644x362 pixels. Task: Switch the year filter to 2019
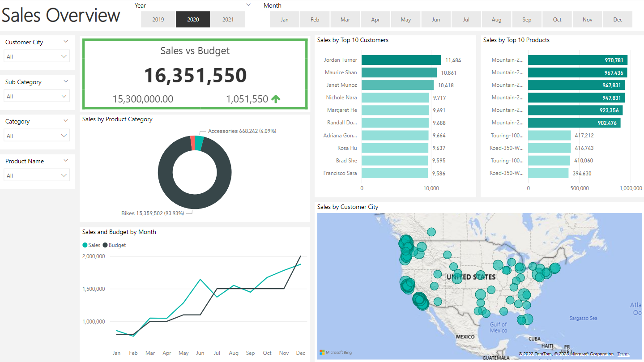point(158,19)
